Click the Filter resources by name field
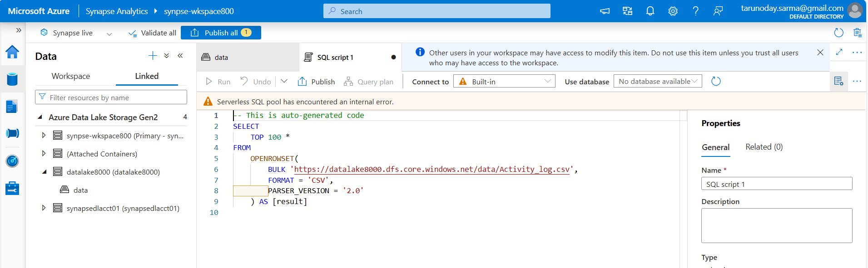 pyautogui.click(x=111, y=97)
